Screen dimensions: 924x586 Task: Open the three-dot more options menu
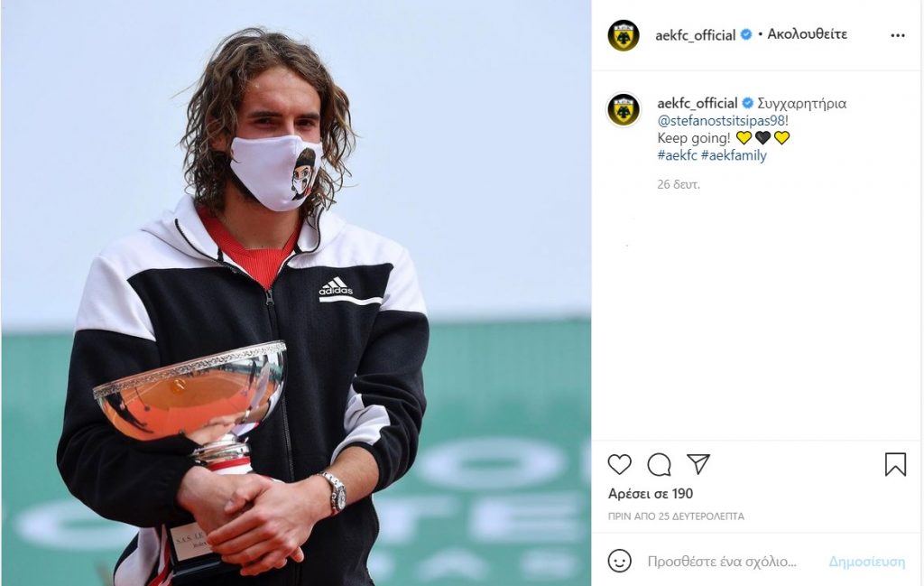coord(898,35)
